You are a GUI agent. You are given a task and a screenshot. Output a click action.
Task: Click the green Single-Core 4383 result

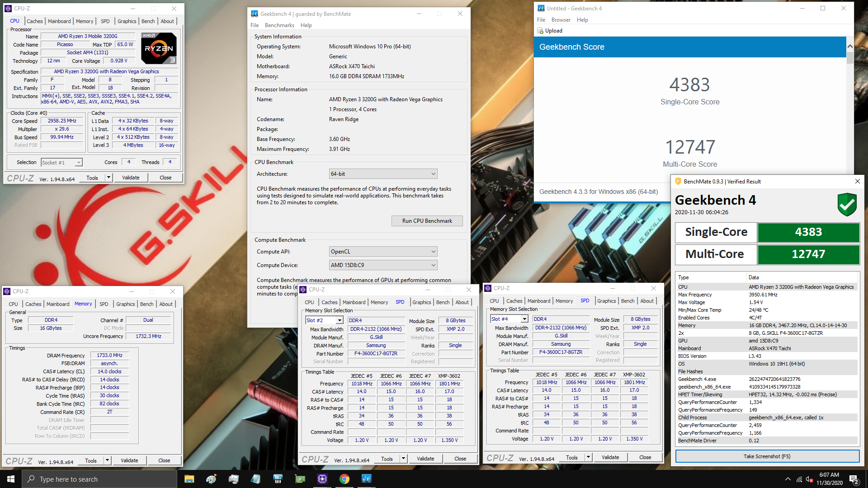(808, 233)
